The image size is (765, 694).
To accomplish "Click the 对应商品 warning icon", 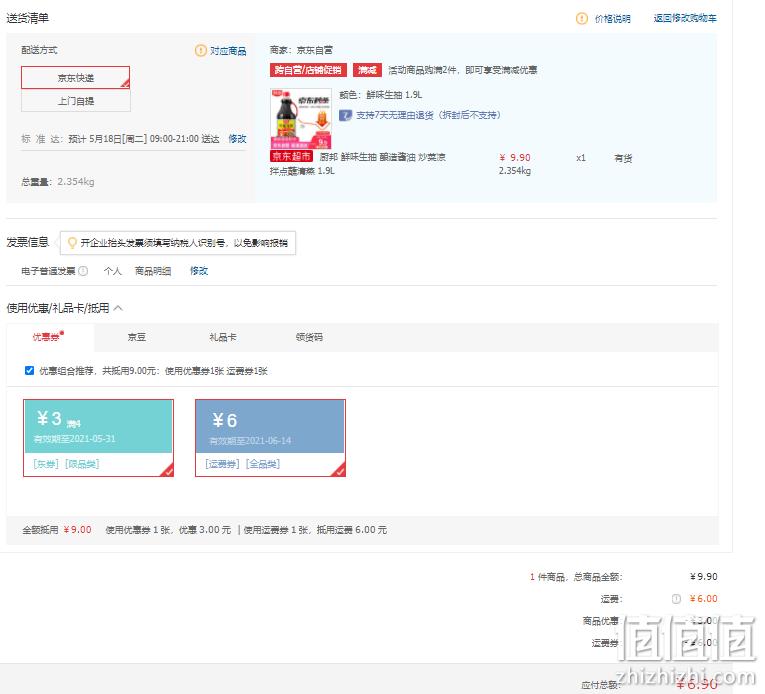I will pos(201,50).
